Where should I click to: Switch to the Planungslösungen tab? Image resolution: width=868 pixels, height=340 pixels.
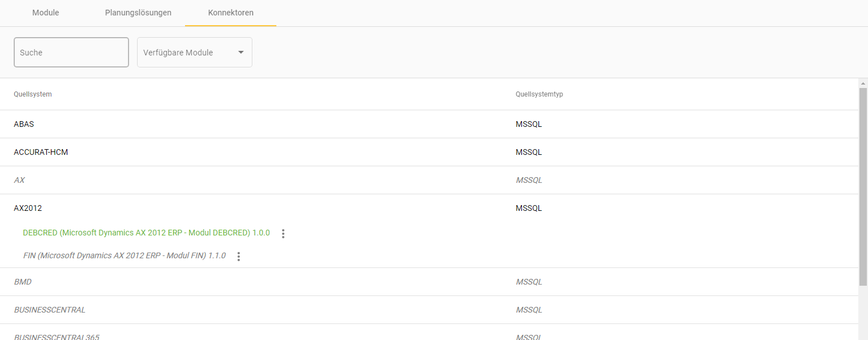coord(138,13)
